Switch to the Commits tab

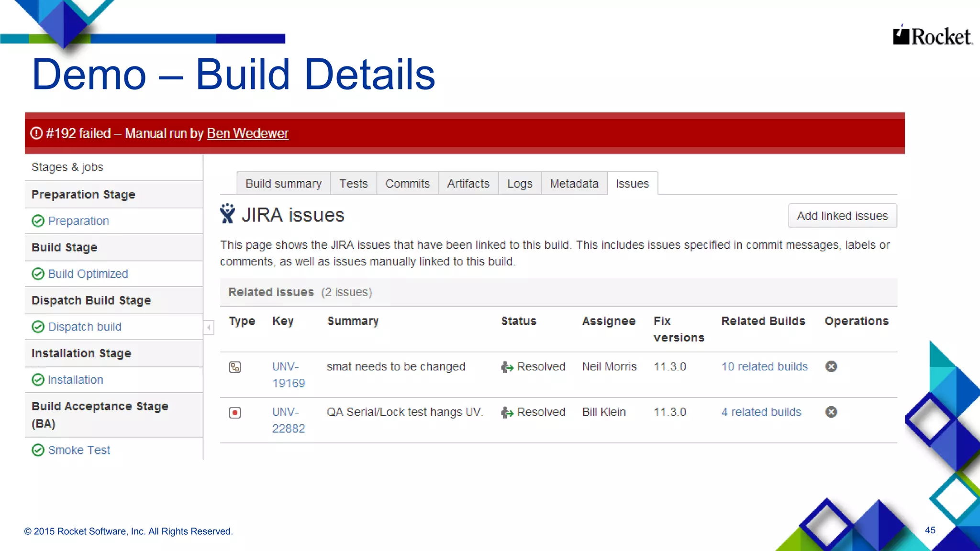[408, 184]
